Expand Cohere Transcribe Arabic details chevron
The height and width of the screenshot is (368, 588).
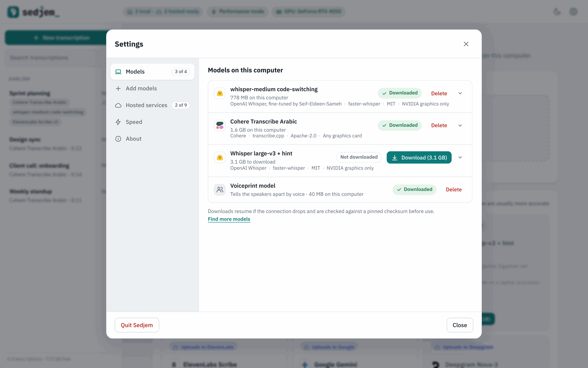click(460, 125)
